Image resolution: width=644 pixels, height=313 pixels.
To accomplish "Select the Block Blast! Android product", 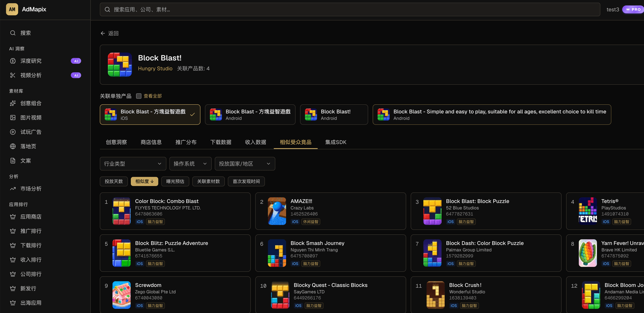I will (x=334, y=115).
